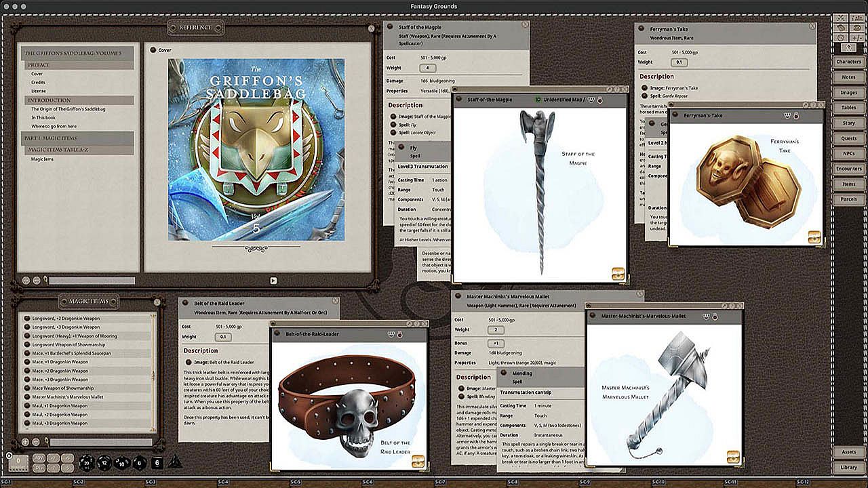Collapse the 'Magic Items Table A-Z' header
The width and height of the screenshot is (868, 488).
(x=79, y=149)
